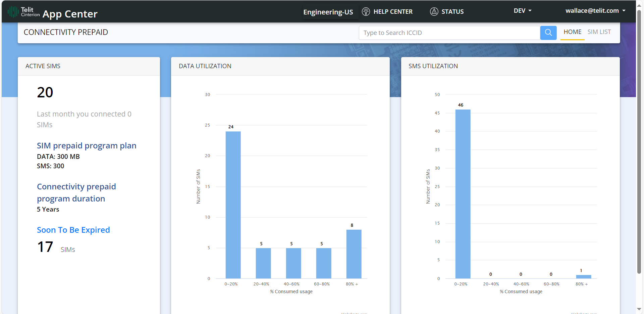Open the wallace@telit.com account menu
This screenshot has height=314, width=644.
pos(595,11)
